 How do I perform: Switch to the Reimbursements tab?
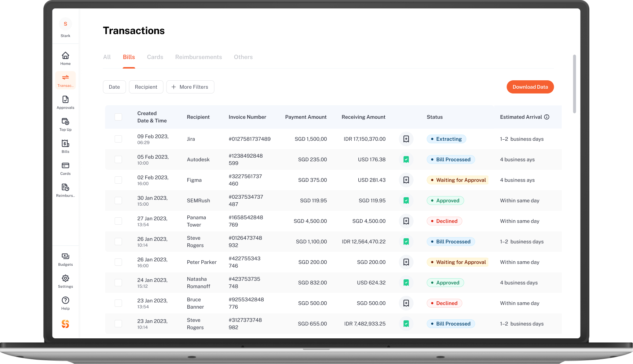(198, 57)
